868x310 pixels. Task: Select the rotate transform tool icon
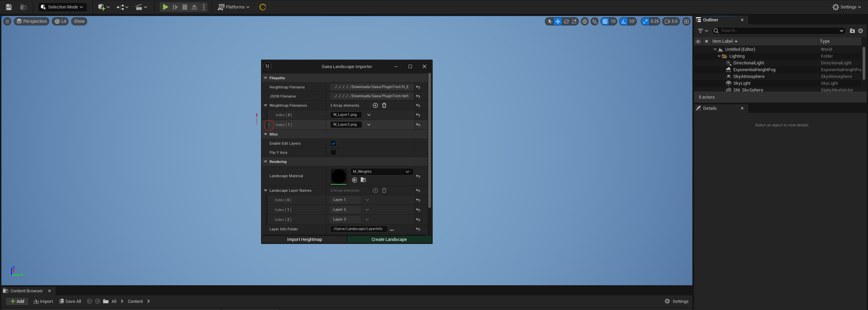pyautogui.click(x=566, y=21)
